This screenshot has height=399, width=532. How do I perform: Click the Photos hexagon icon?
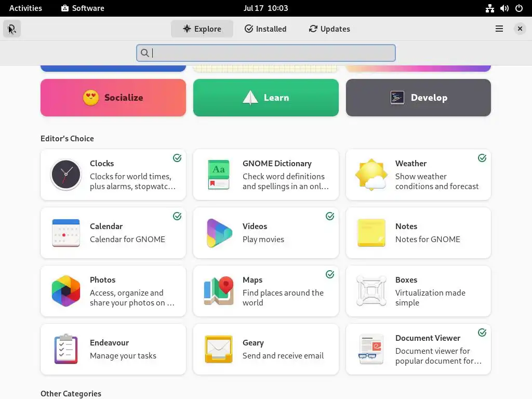pyautogui.click(x=66, y=291)
